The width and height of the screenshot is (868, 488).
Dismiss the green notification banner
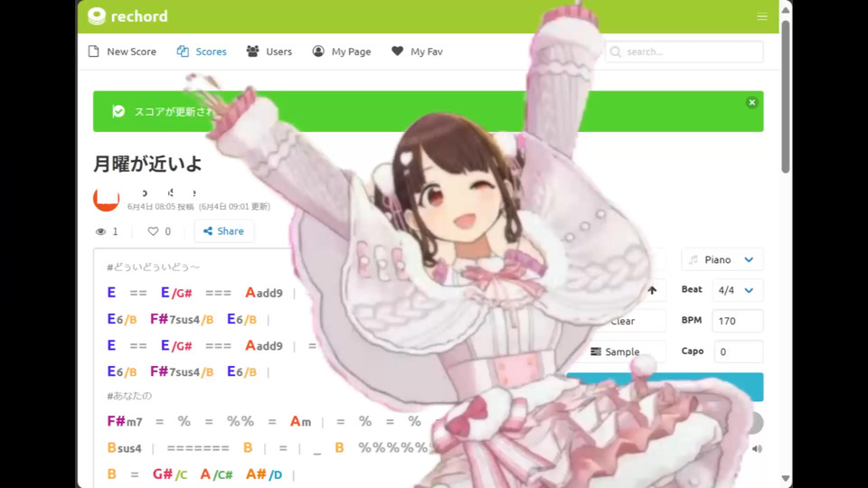pos(751,102)
